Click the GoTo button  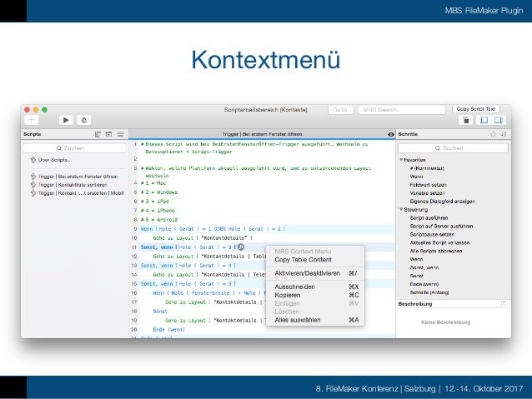pyautogui.click(x=341, y=110)
